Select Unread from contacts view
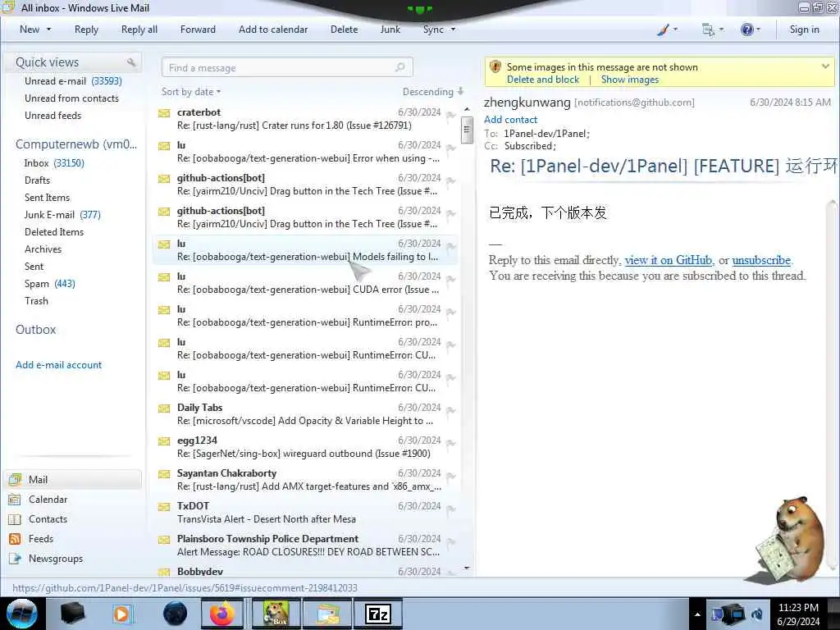Screen dimensions: 840x630 [x=71, y=98]
